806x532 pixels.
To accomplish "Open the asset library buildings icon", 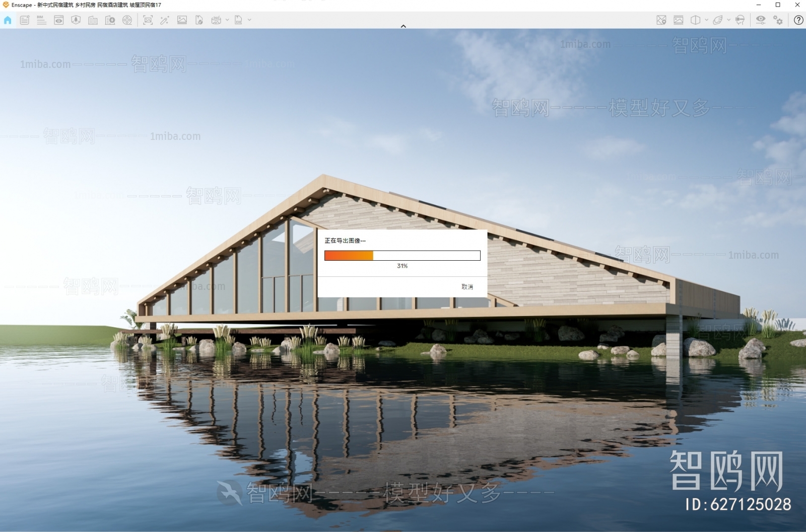I will pos(93,20).
